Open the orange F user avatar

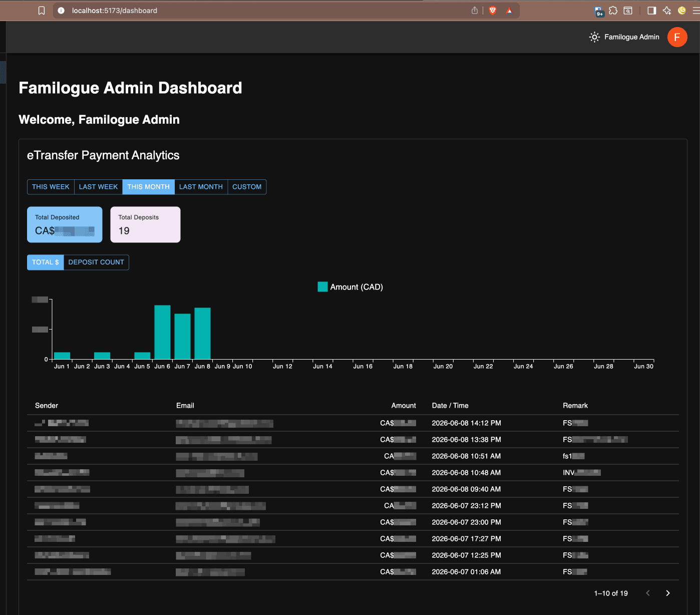coord(677,37)
